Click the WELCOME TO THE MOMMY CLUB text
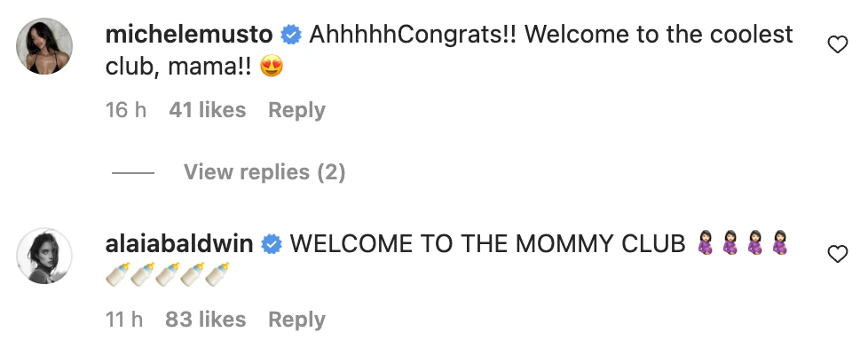Screen dimensions: 868x364 488,244
